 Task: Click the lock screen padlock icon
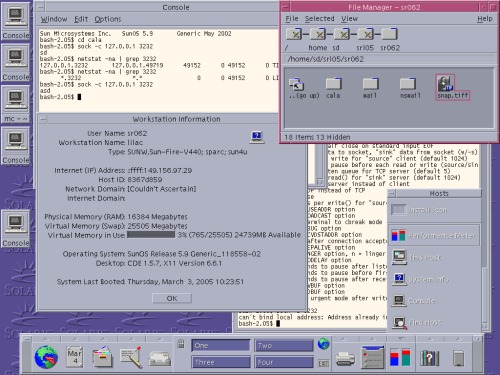(181, 344)
